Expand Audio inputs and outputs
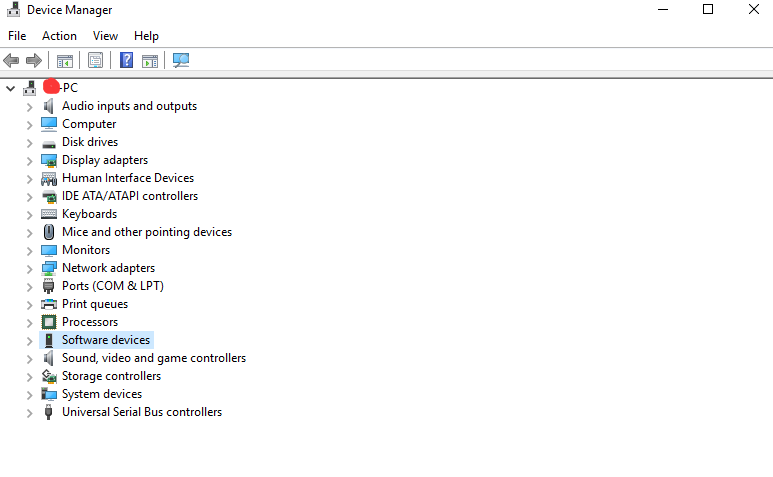This screenshot has height=477, width=773. pyautogui.click(x=30, y=107)
